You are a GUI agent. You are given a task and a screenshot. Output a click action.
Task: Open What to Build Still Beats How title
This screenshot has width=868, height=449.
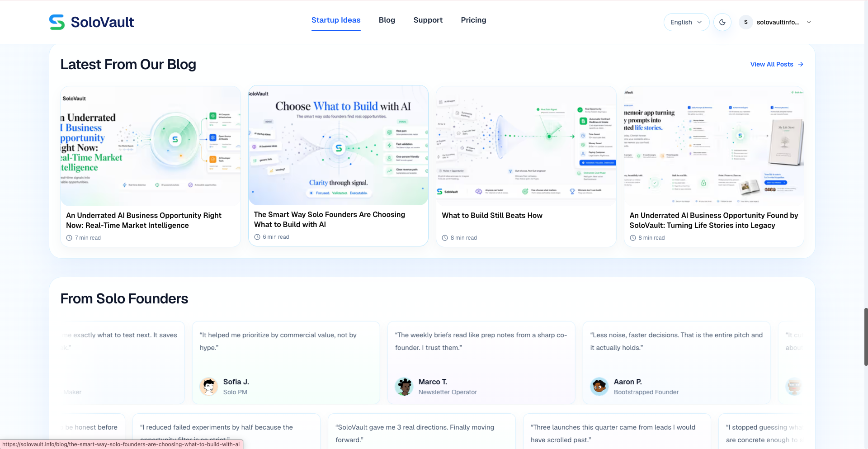[492, 216]
